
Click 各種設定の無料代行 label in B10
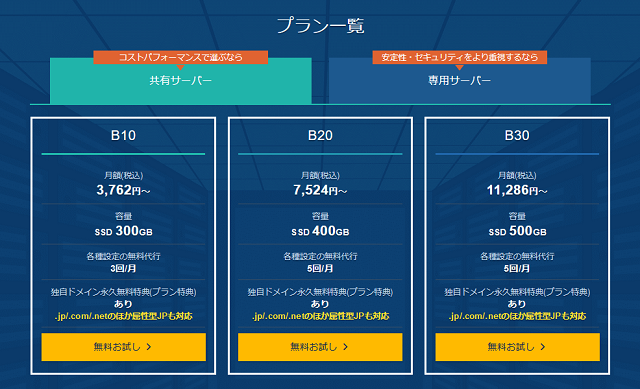point(123,256)
